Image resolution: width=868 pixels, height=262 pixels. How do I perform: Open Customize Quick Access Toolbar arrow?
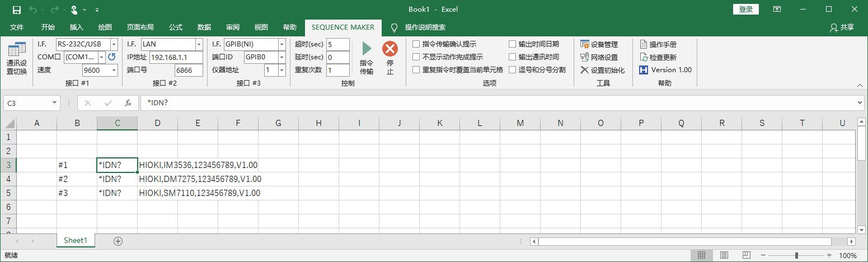(x=97, y=10)
